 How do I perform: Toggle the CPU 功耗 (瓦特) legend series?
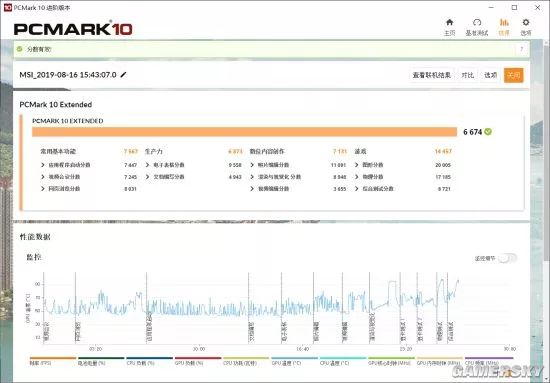246,361
